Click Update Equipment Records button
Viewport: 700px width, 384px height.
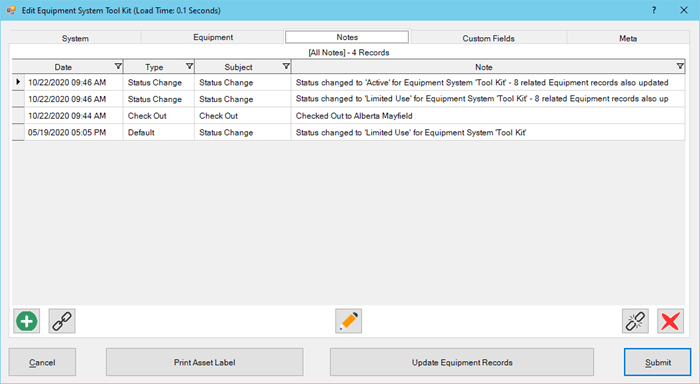coord(462,362)
